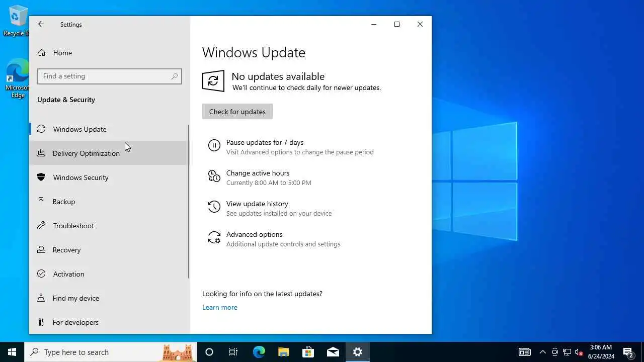644x362 pixels.
Task: Go to Activation settings
Action: coord(109,274)
